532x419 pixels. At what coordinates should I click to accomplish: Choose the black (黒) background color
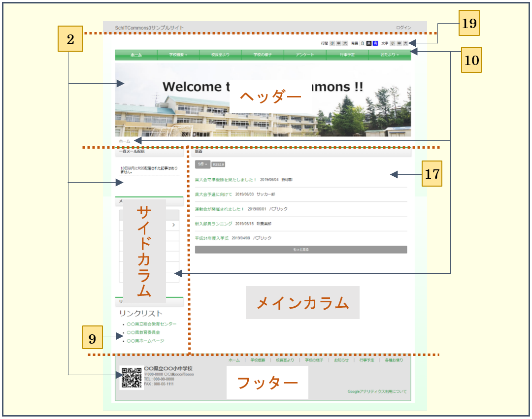coord(369,43)
